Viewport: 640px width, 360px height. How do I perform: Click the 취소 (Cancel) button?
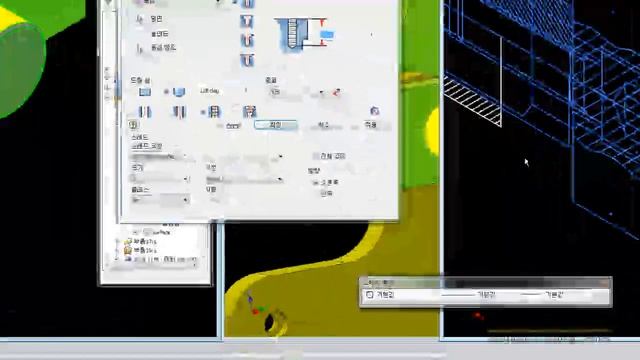coord(324,126)
